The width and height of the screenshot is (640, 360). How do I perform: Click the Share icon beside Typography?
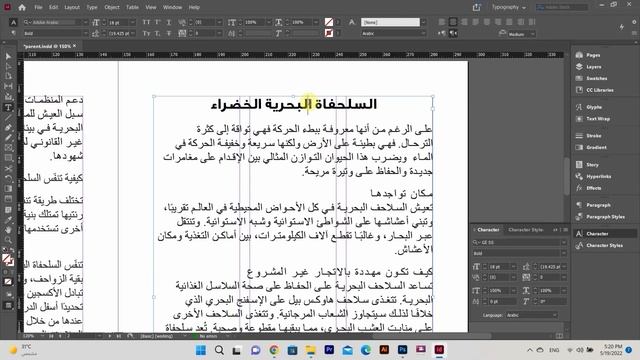476,7
